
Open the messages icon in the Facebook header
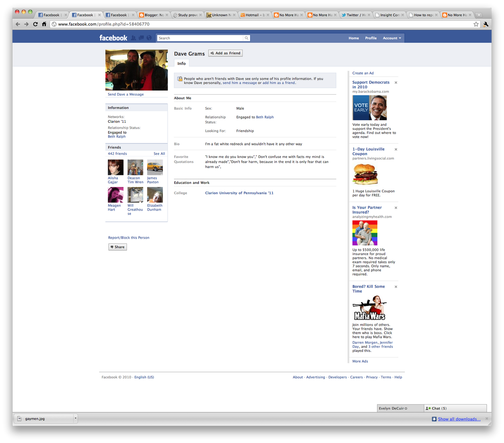[141, 38]
